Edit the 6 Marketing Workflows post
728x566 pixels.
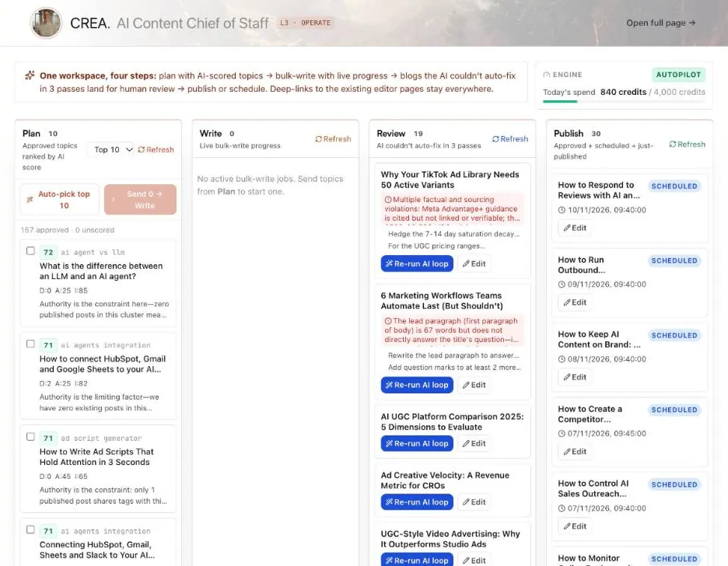pos(474,385)
